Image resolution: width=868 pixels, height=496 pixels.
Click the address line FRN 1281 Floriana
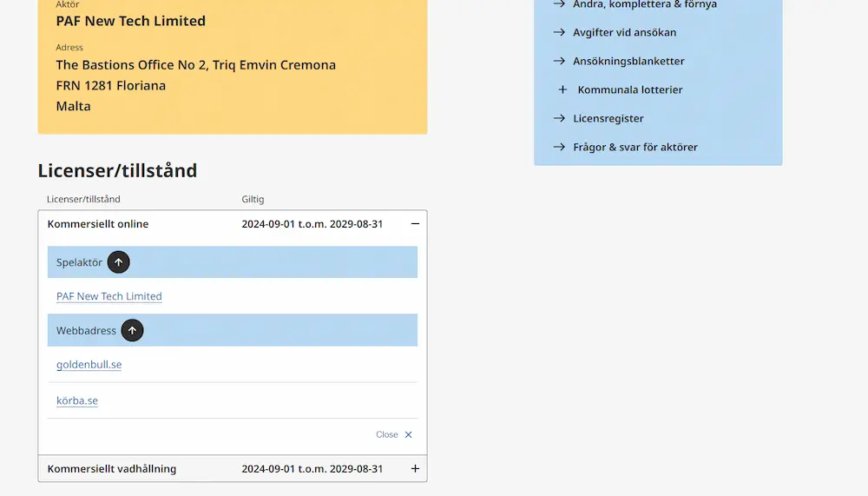[111, 85]
